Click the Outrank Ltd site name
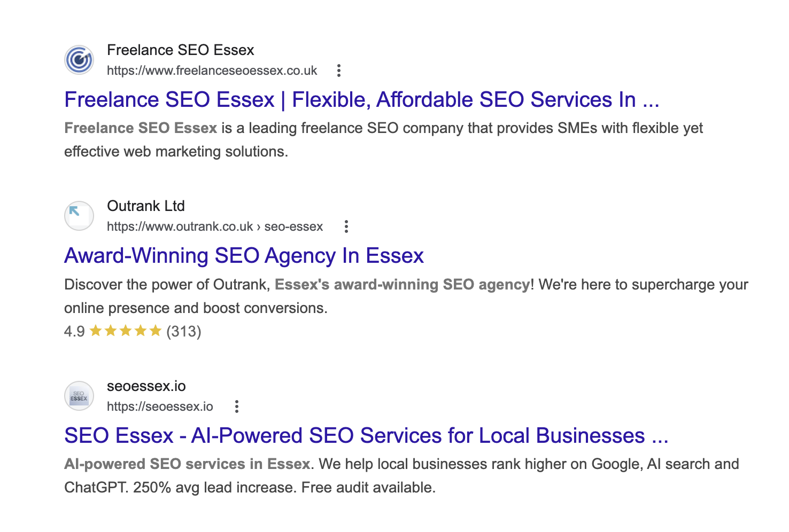Screen dimensions: 789x532 (146, 206)
